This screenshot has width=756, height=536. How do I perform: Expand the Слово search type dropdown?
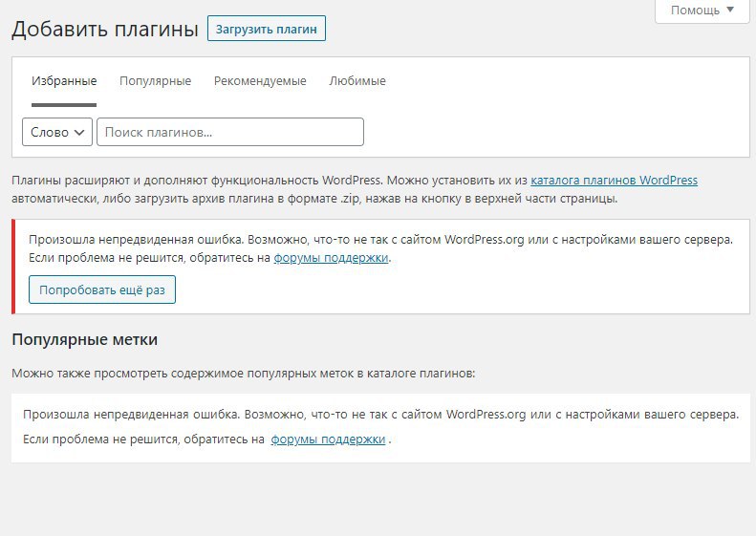[x=57, y=132]
